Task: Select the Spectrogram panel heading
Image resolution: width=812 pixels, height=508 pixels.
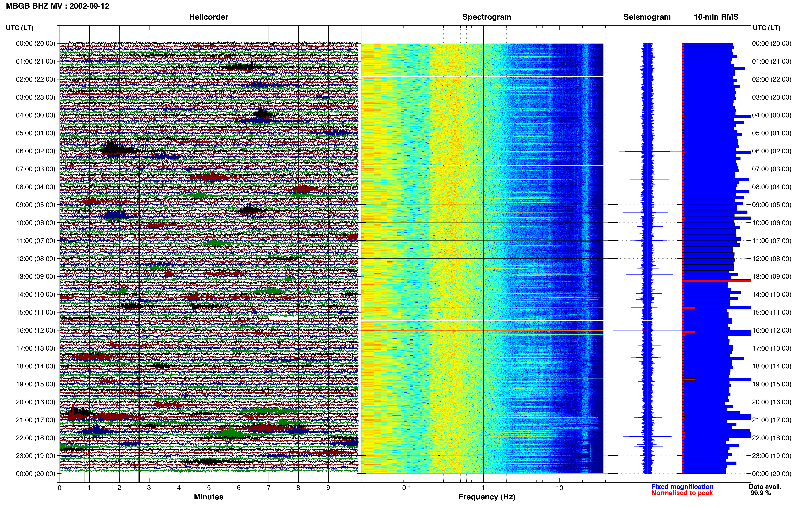Action: (x=487, y=17)
